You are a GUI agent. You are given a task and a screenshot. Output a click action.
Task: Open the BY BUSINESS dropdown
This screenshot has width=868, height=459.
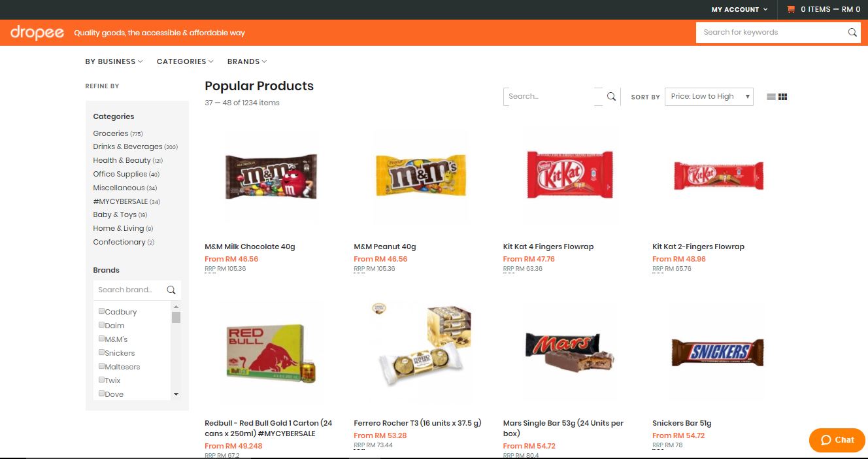coord(113,61)
